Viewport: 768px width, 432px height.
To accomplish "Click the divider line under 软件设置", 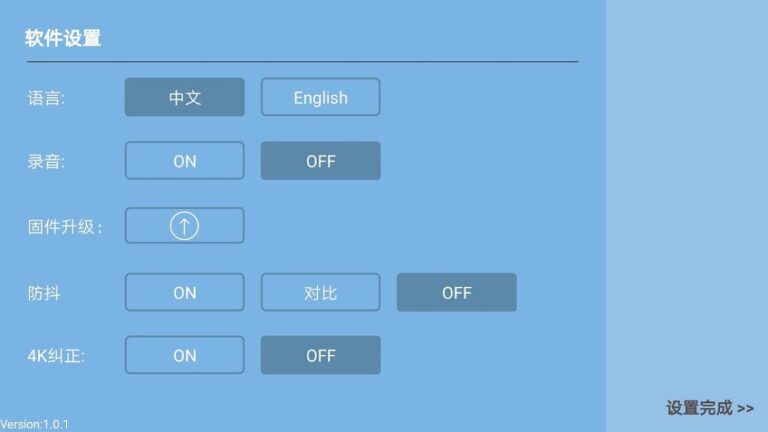I will (302, 62).
